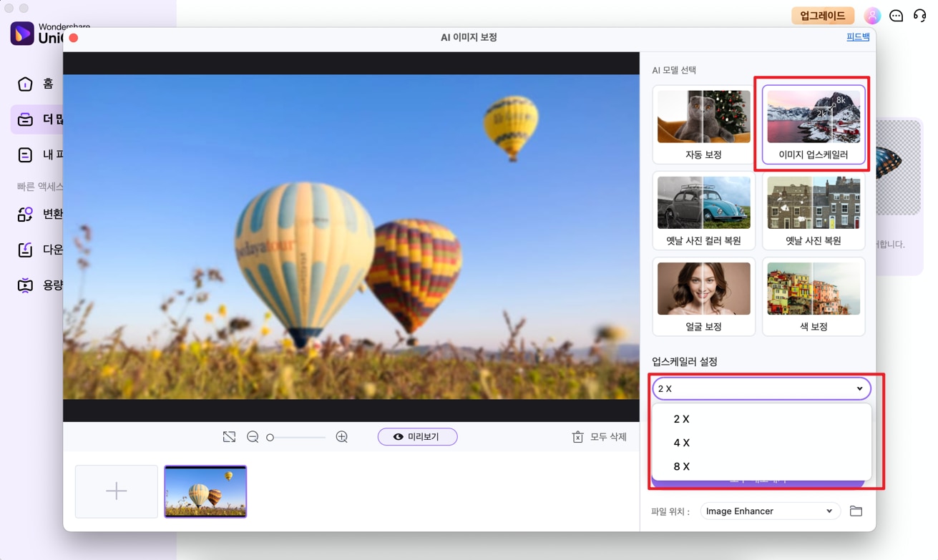
Task: Open the chat message icon
Action: pyautogui.click(x=896, y=16)
